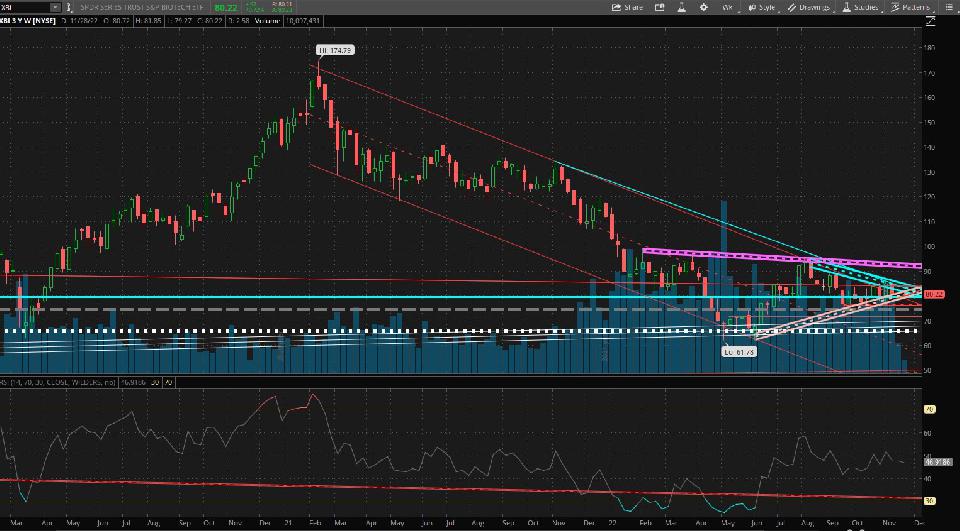Click the Share button in toolbar
The image size is (960, 531).
tap(627, 7)
